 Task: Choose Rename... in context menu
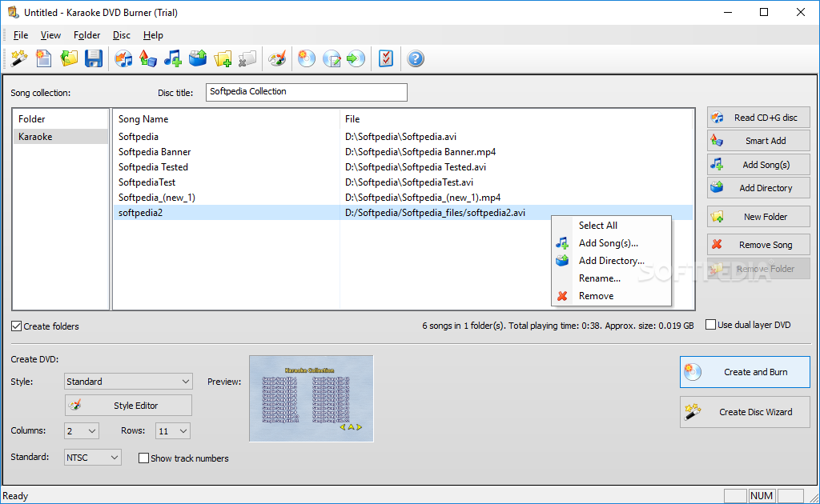[611, 278]
